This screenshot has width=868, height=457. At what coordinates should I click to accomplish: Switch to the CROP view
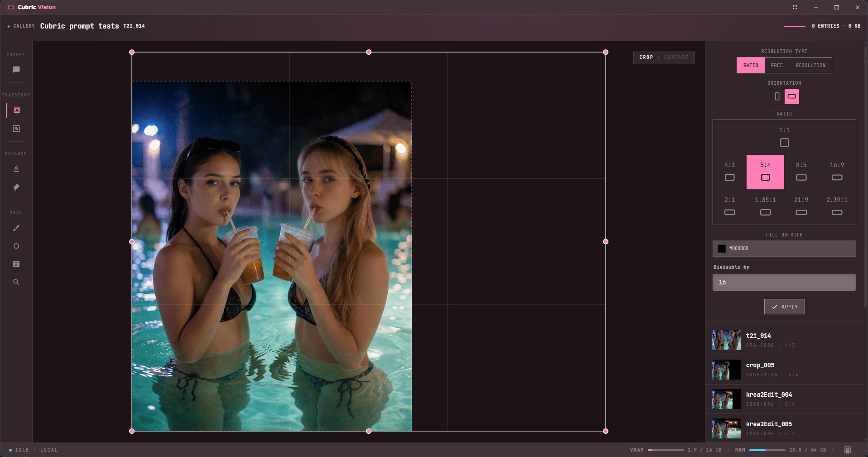(646, 57)
